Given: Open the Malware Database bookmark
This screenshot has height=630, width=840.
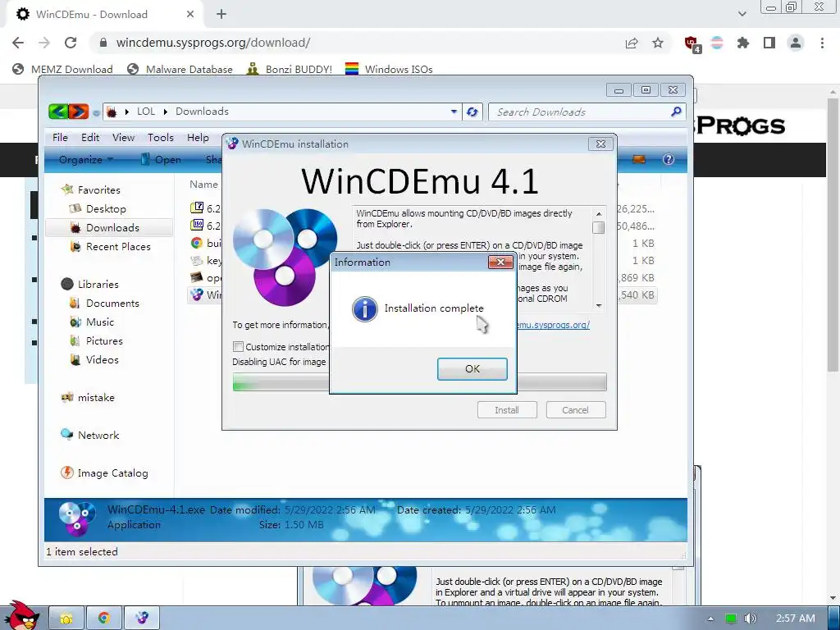Looking at the screenshot, I should pyautogui.click(x=180, y=69).
